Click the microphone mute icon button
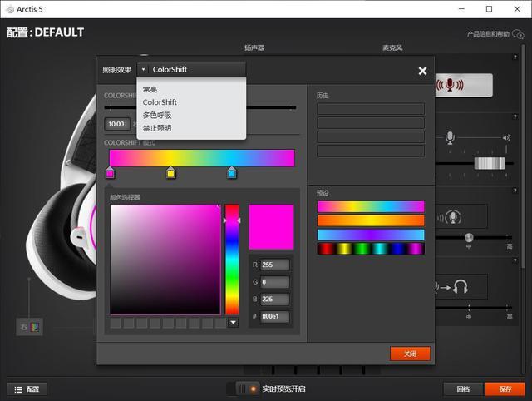 (450, 85)
